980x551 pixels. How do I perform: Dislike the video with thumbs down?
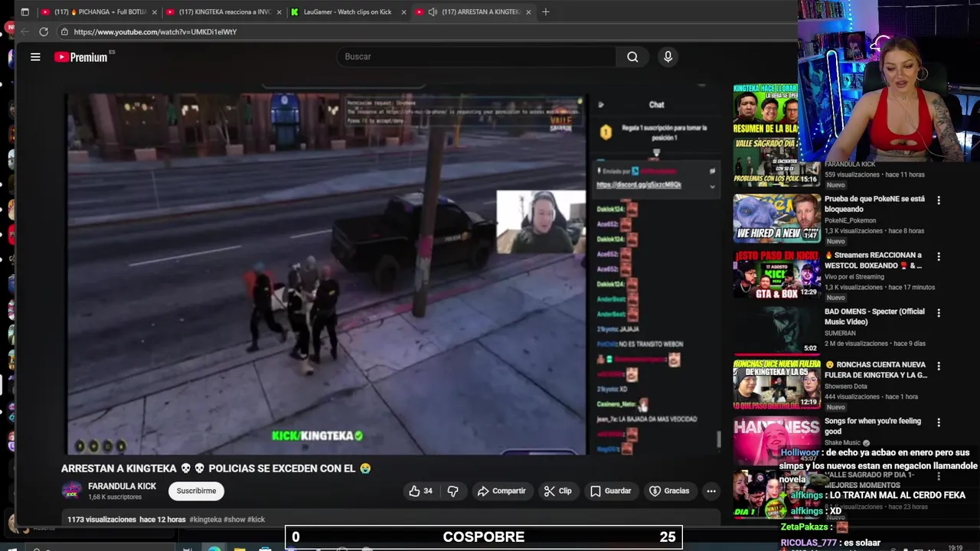(x=452, y=491)
